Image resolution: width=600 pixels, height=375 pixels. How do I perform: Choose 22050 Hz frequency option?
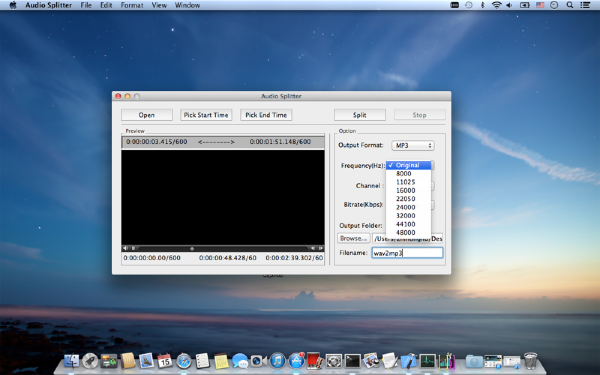coord(409,199)
